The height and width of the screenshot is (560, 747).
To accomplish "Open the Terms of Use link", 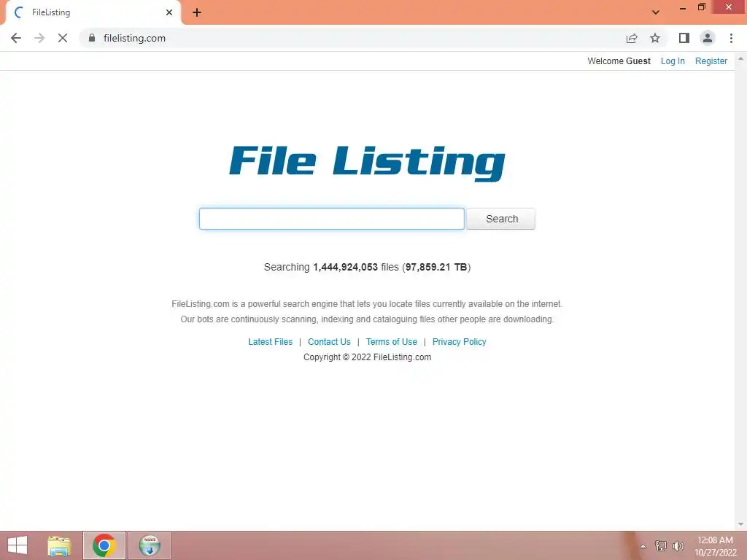I will pyautogui.click(x=391, y=342).
